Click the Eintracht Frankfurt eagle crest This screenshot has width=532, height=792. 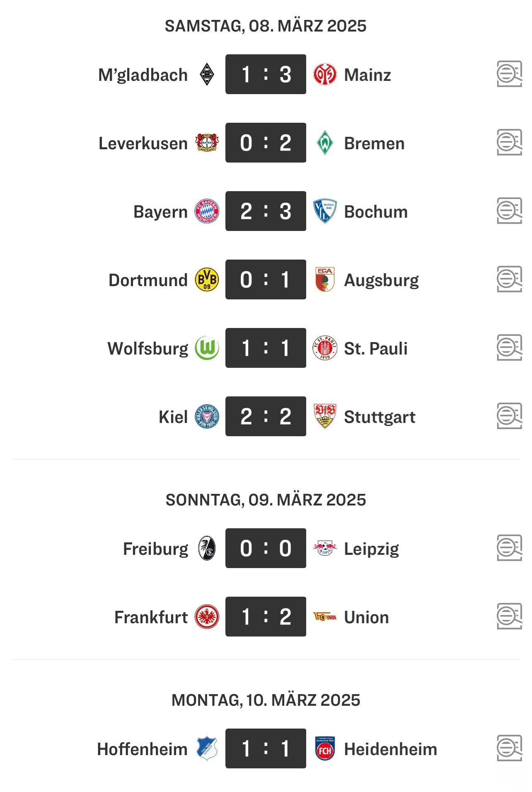[x=207, y=617]
